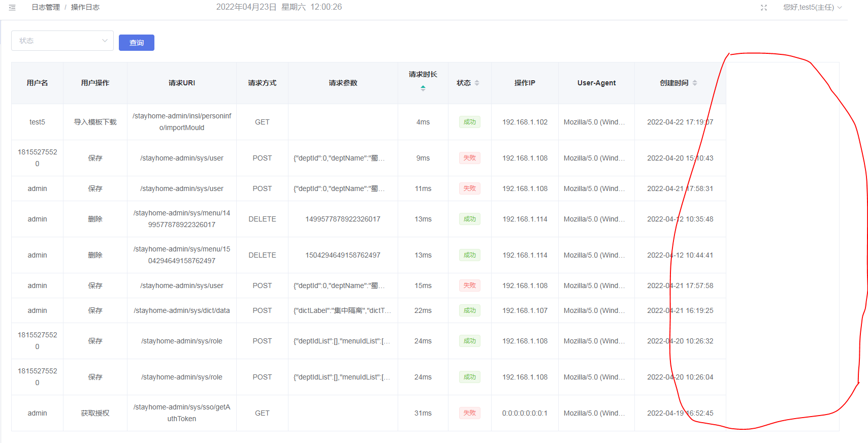
Task: Select the /stayhome-admin/sys/dict/data URI cell
Action: (x=182, y=310)
